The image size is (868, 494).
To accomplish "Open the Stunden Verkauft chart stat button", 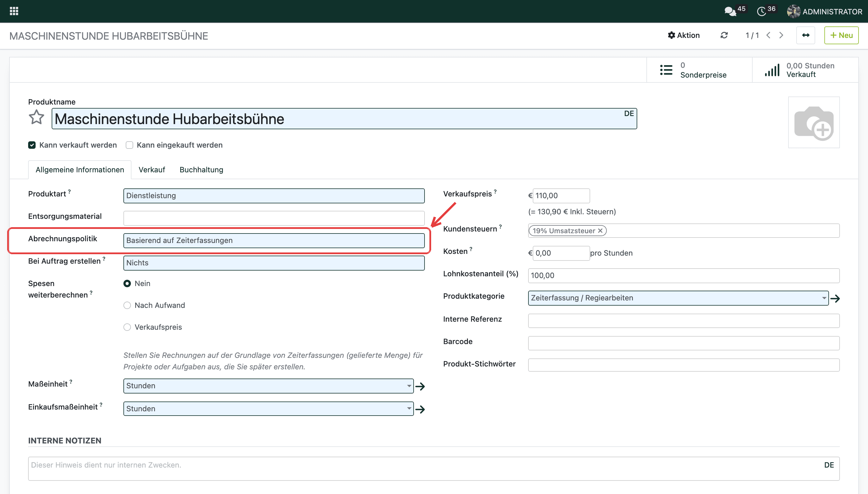I will pos(805,70).
